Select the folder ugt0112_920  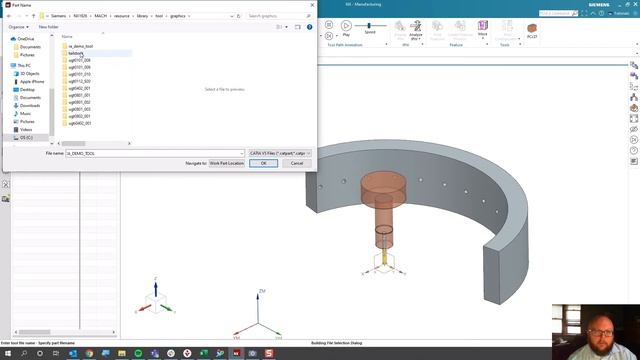tap(79, 81)
